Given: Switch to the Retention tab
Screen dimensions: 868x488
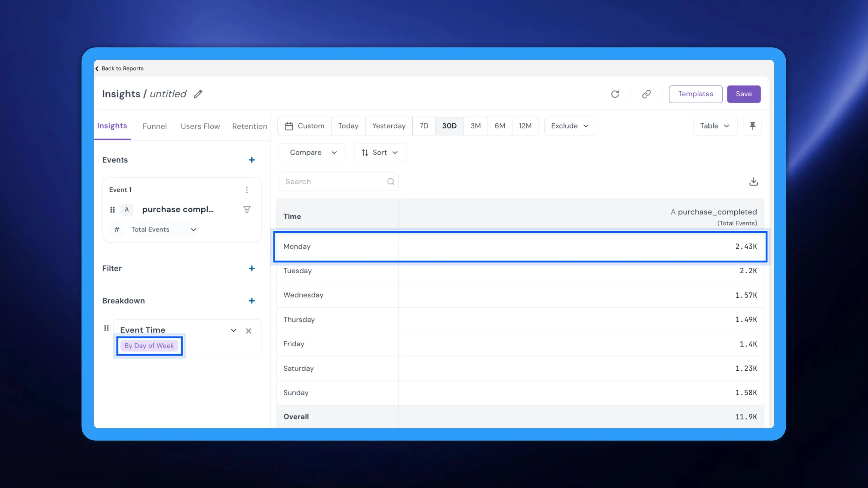Looking at the screenshot, I should click(249, 126).
